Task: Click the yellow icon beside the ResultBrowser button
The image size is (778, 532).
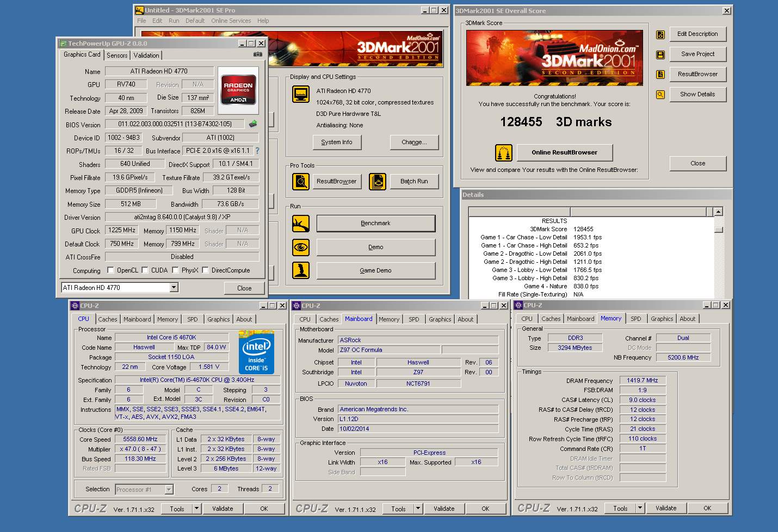Action: (x=660, y=75)
